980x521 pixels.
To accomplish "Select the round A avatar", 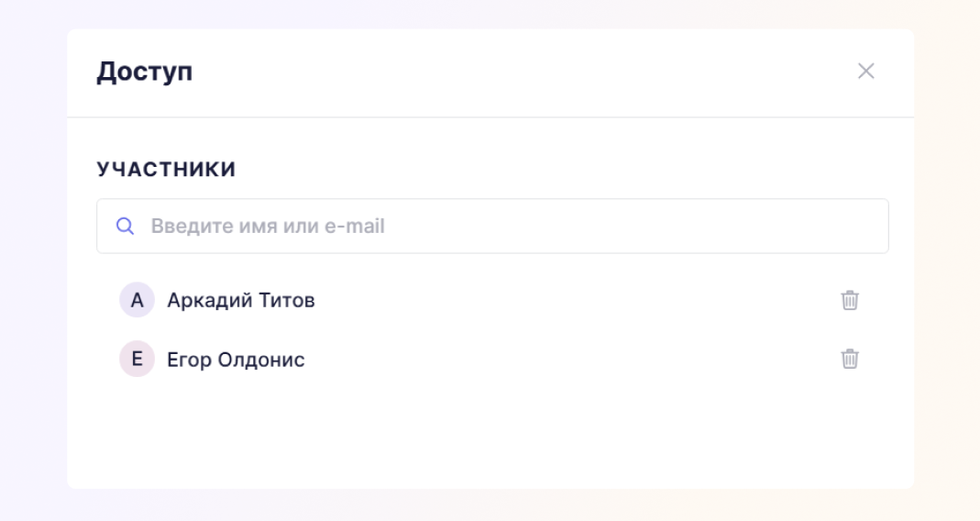I will click(137, 300).
